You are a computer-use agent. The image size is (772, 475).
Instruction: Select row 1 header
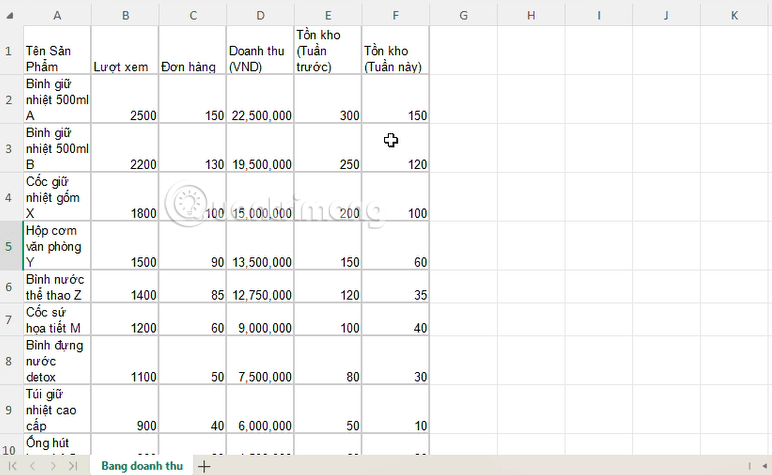coord(9,50)
